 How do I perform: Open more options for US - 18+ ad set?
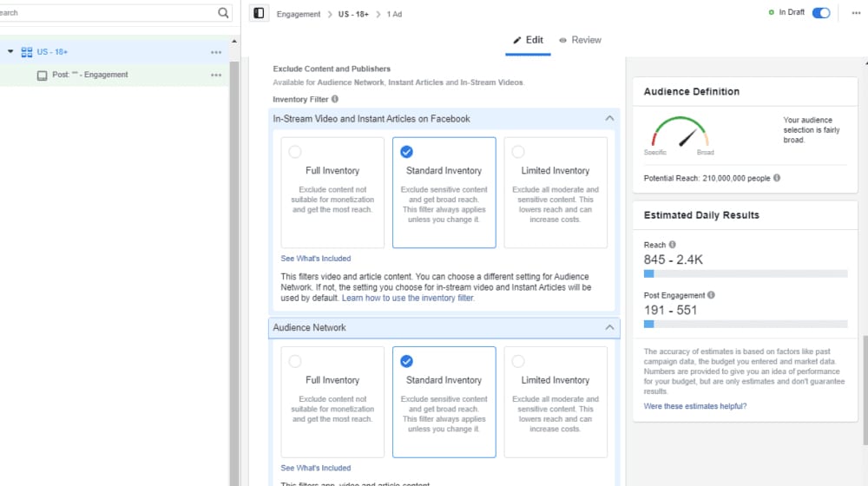click(x=216, y=52)
